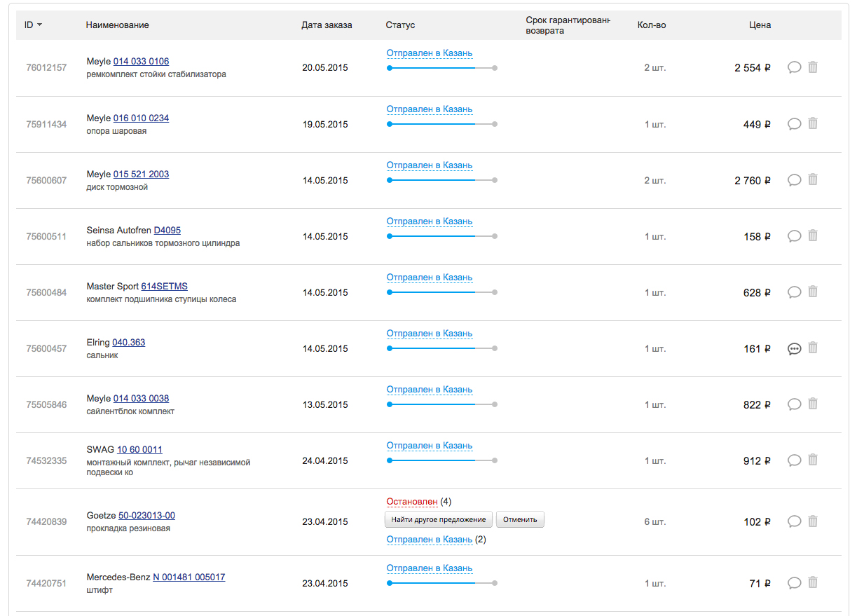Open part link 014 033 0038
The height and width of the screenshot is (616, 857).
point(141,398)
